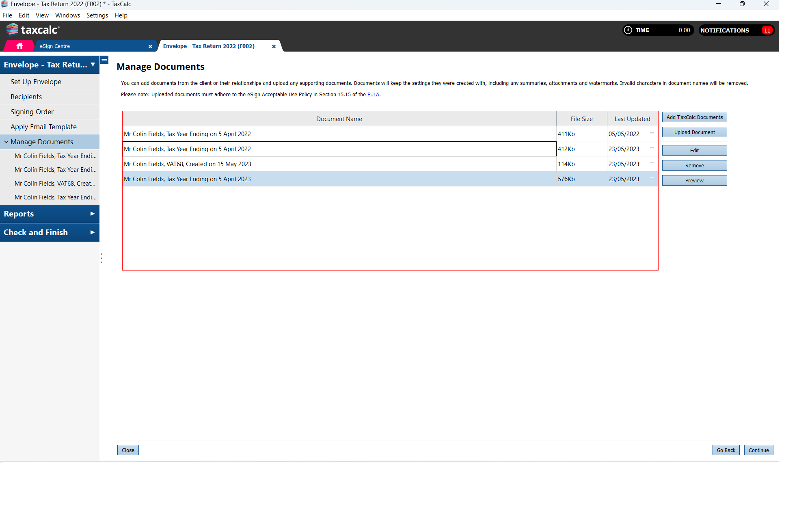
Task: Click the drag handle on the 411Kb row
Action: click(652, 134)
